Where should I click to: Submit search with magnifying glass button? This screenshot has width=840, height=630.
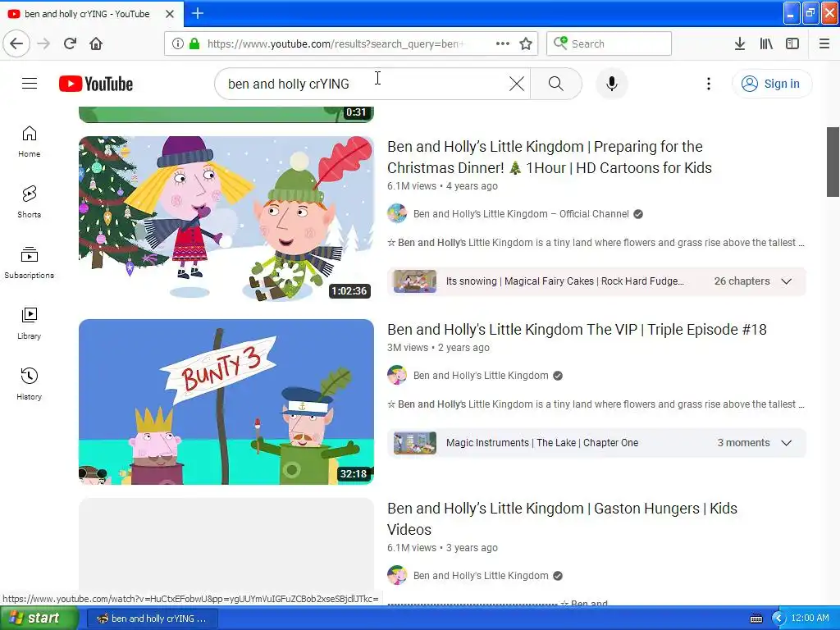556,84
